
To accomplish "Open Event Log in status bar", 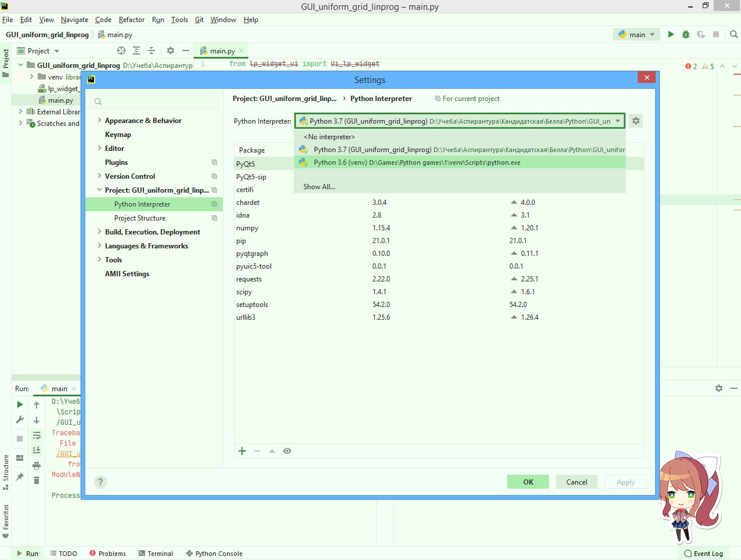I will [x=703, y=553].
